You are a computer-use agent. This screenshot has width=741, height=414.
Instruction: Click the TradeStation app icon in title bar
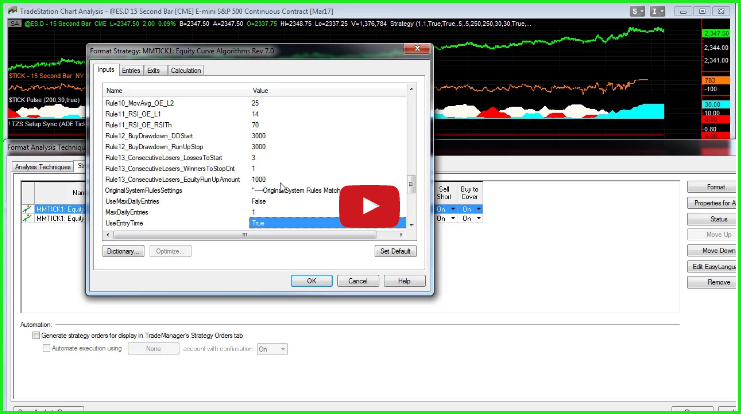point(13,11)
